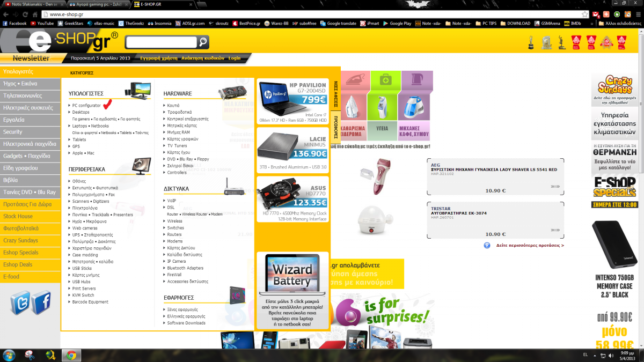Open Google Play bookmark
The width and height of the screenshot is (644, 362).
click(x=397, y=24)
